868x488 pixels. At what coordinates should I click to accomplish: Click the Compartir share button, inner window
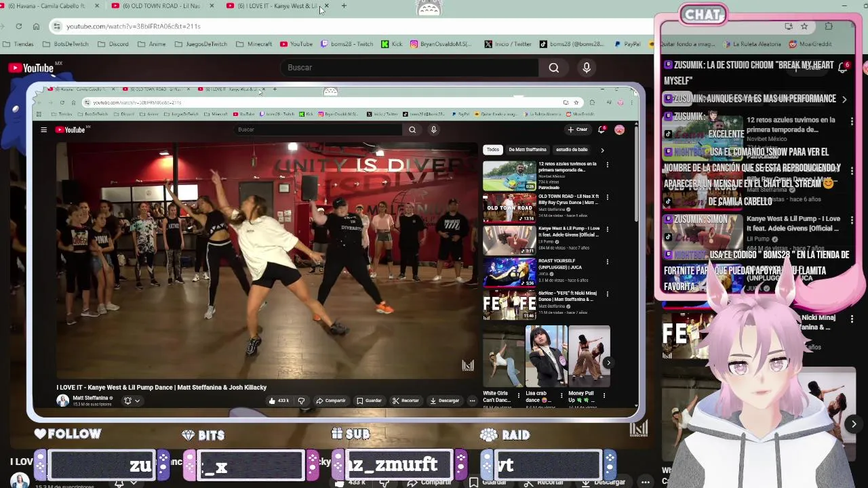[331, 401]
